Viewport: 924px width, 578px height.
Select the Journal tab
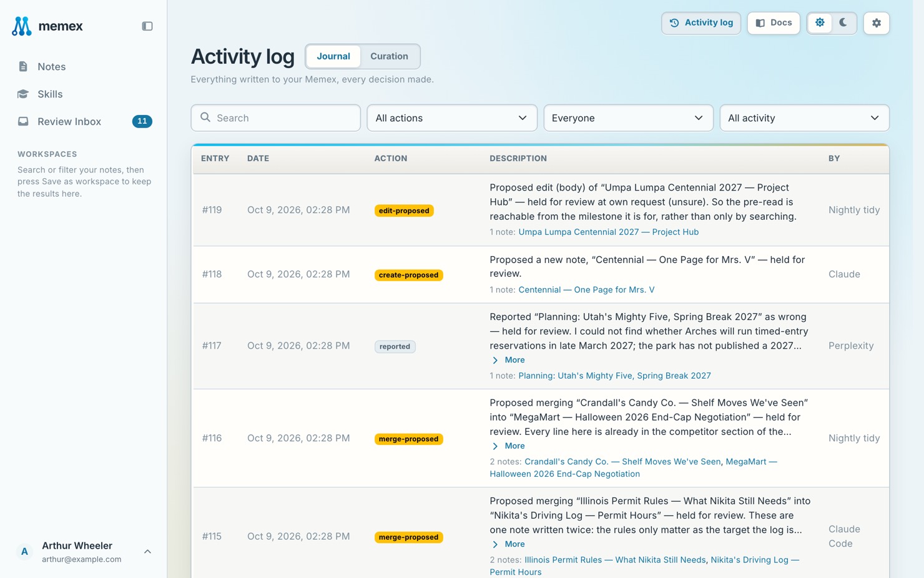click(333, 56)
